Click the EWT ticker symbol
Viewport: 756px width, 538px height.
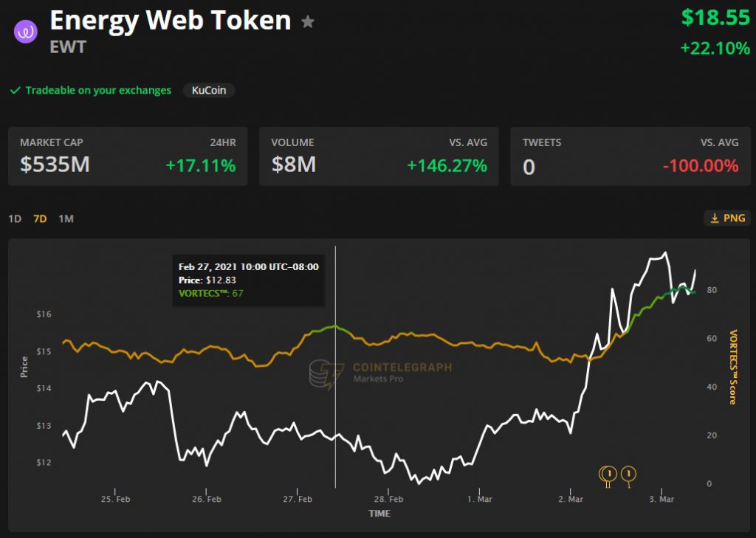click(x=68, y=47)
